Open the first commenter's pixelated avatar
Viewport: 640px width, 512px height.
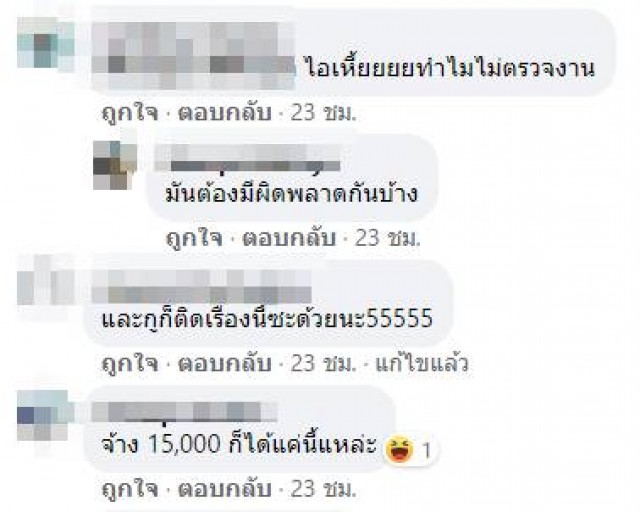click(45, 43)
